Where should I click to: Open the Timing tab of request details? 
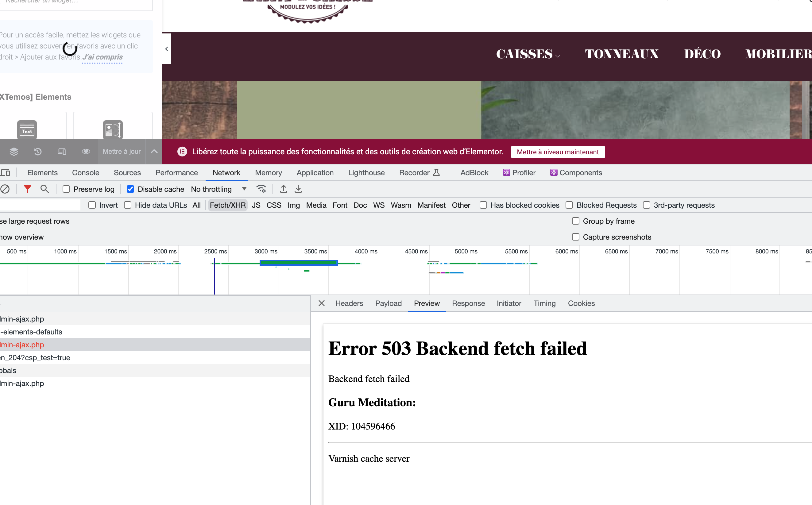(544, 303)
